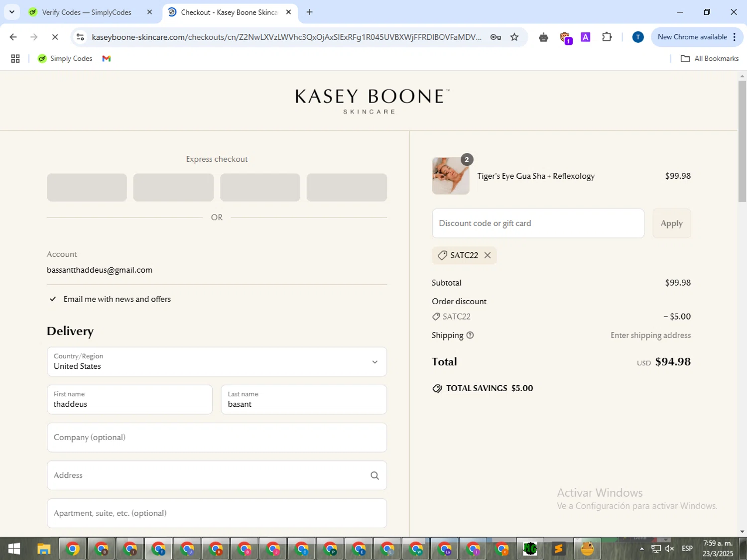747x560 pixels.
Task: Click the Total $94.98 amount
Action: click(x=673, y=362)
